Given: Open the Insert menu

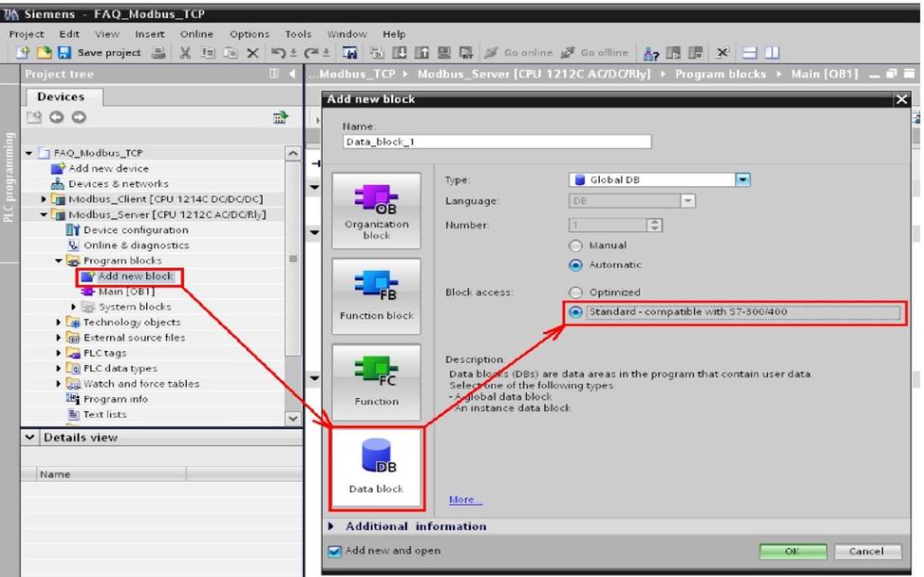Looking at the screenshot, I should click(150, 34).
